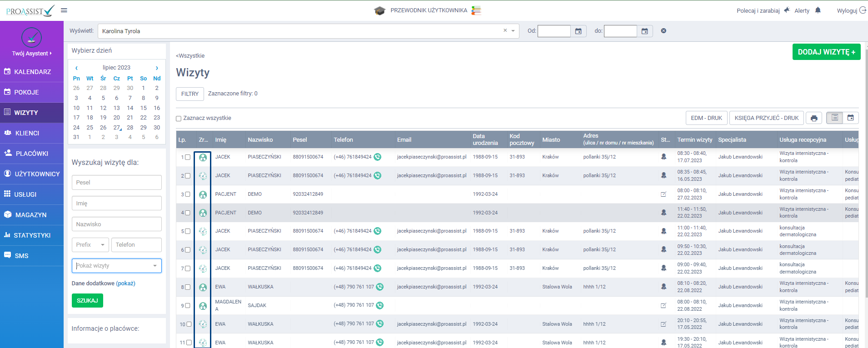868x348 pixels.
Task: Tick the checkbox in visit row 11
Action: tap(189, 343)
